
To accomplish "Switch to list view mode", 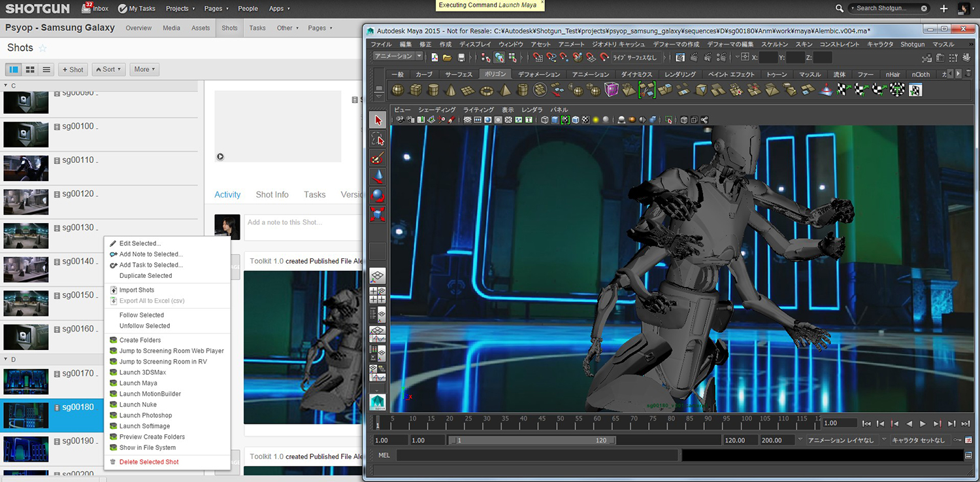I will 46,69.
